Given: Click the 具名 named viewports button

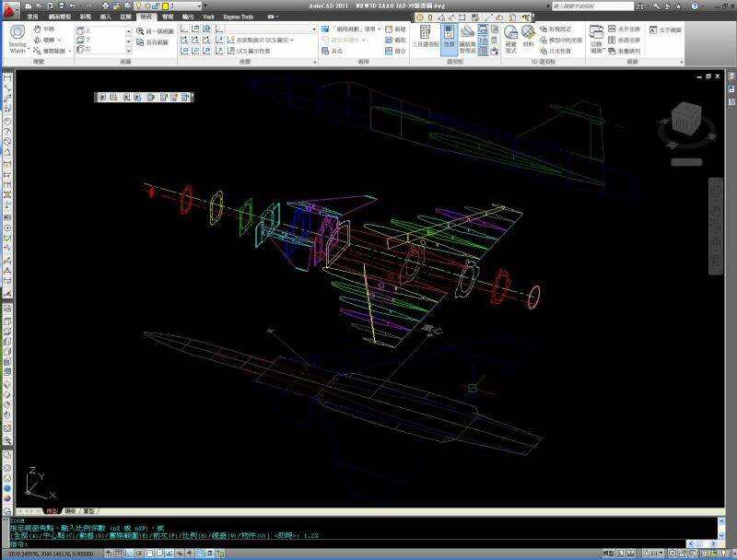Looking at the screenshot, I should 333,51.
